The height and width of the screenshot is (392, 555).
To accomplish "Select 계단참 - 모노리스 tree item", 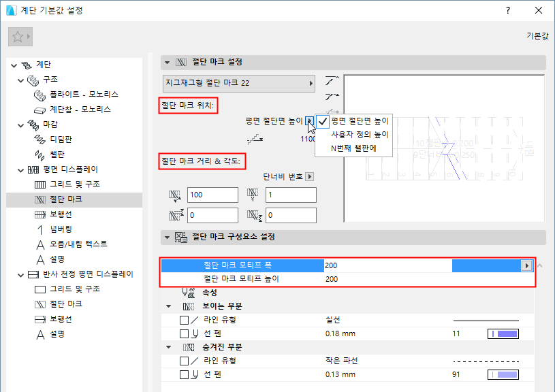I will [80, 110].
